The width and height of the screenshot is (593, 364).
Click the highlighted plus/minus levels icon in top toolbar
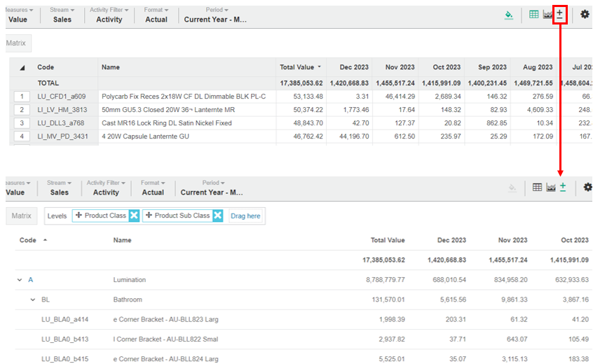[x=559, y=14]
